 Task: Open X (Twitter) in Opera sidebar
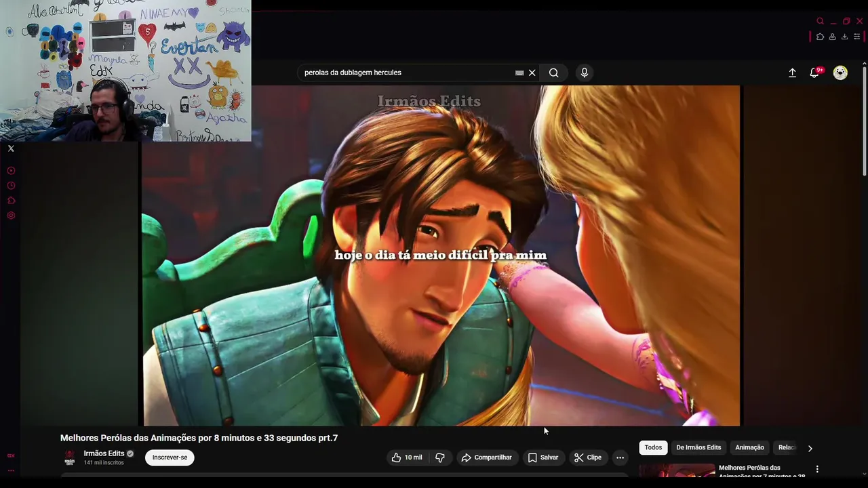[x=11, y=148]
